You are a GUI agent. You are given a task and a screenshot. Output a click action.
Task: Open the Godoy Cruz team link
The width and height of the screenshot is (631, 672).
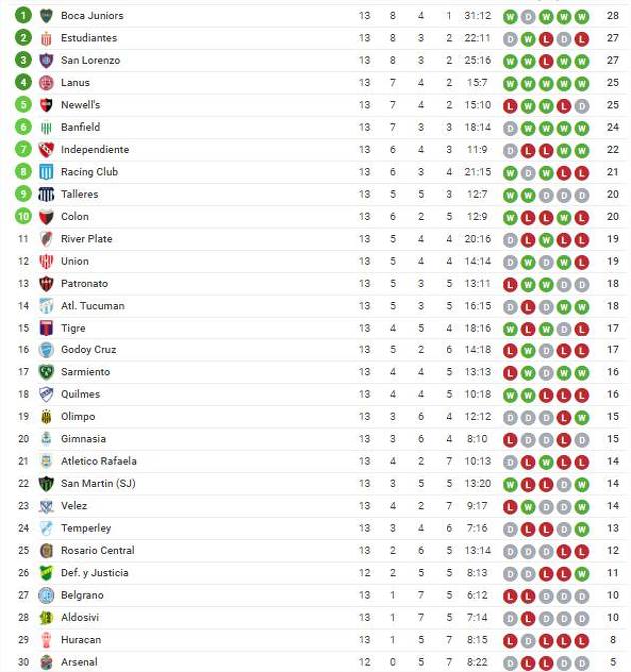tap(88, 350)
